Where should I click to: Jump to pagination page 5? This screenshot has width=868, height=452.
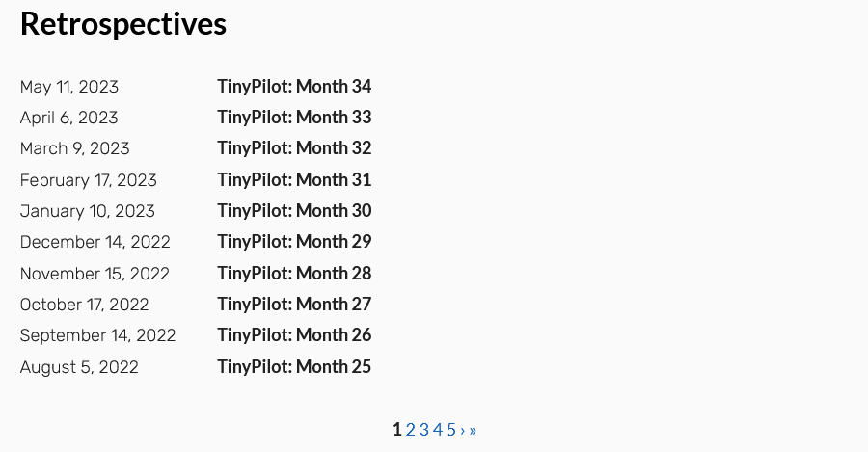point(451,430)
